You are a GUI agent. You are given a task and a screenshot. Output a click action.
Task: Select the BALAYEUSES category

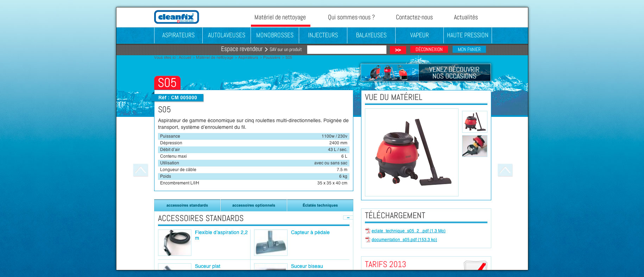point(371,35)
